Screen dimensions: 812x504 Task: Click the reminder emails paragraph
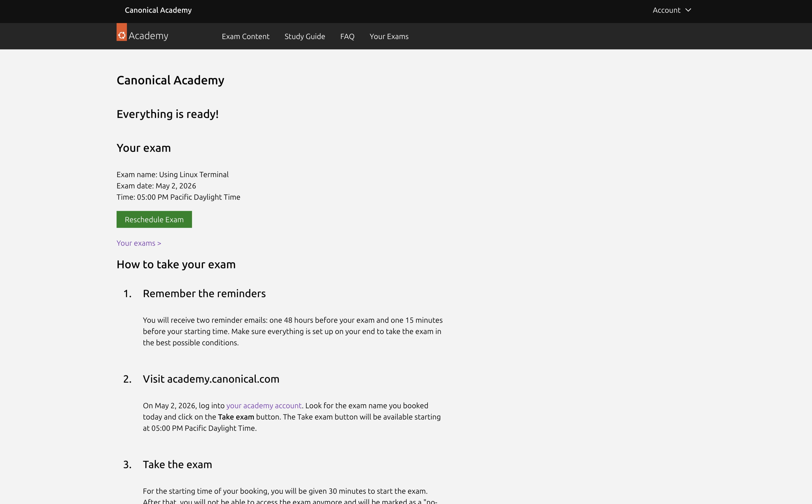(293, 331)
